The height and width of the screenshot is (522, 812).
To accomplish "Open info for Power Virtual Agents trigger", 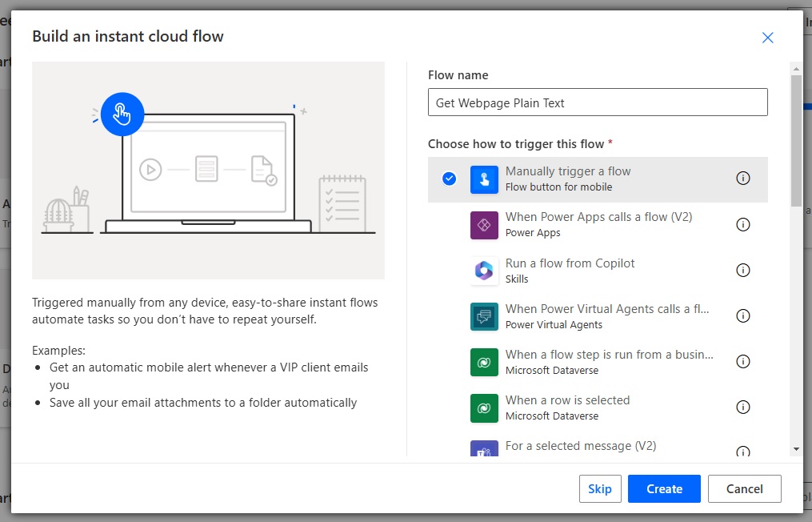I will tap(742, 315).
